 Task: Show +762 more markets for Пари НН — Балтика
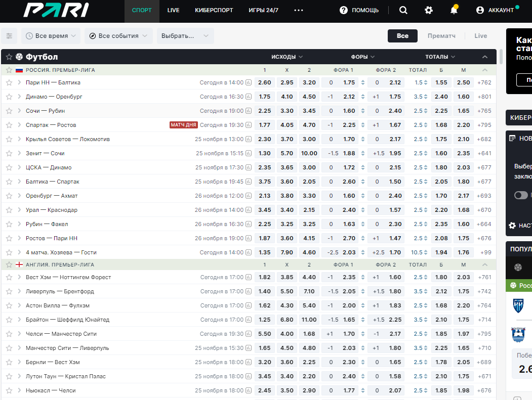[x=484, y=82]
